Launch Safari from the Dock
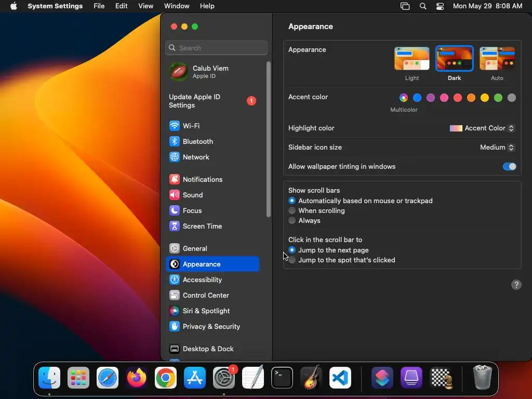The height and width of the screenshot is (399, 532). [x=108, y=378]
